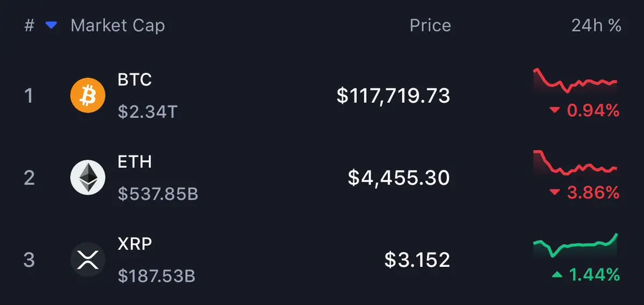View the BTC red sparkline chart
Screen dimensions: 644x305
coord(575,80)
